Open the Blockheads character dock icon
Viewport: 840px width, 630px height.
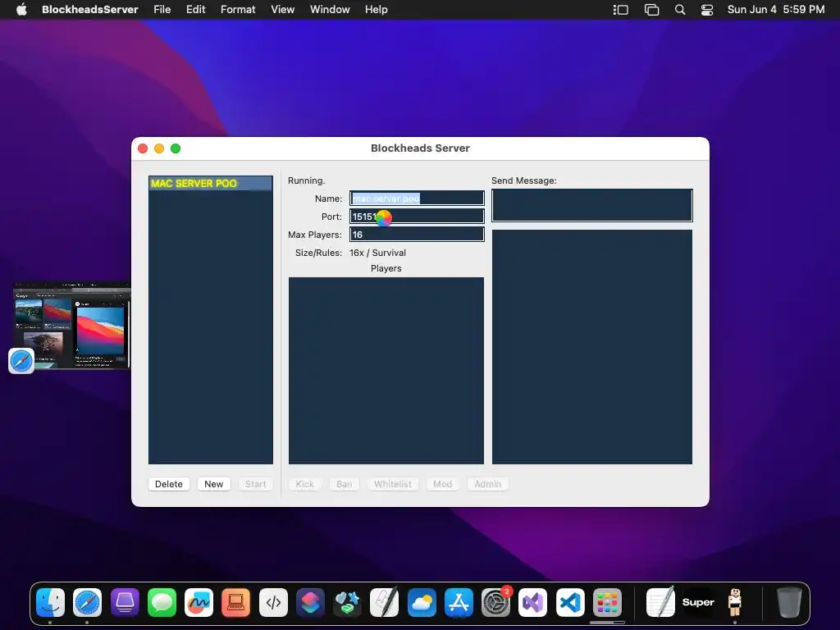point(735,603)
